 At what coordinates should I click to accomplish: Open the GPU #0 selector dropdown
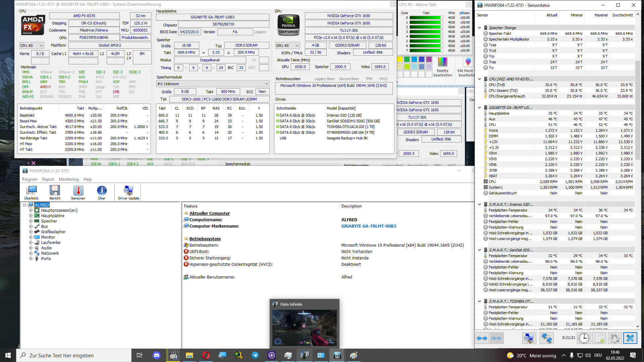click(x=288, y=46)
